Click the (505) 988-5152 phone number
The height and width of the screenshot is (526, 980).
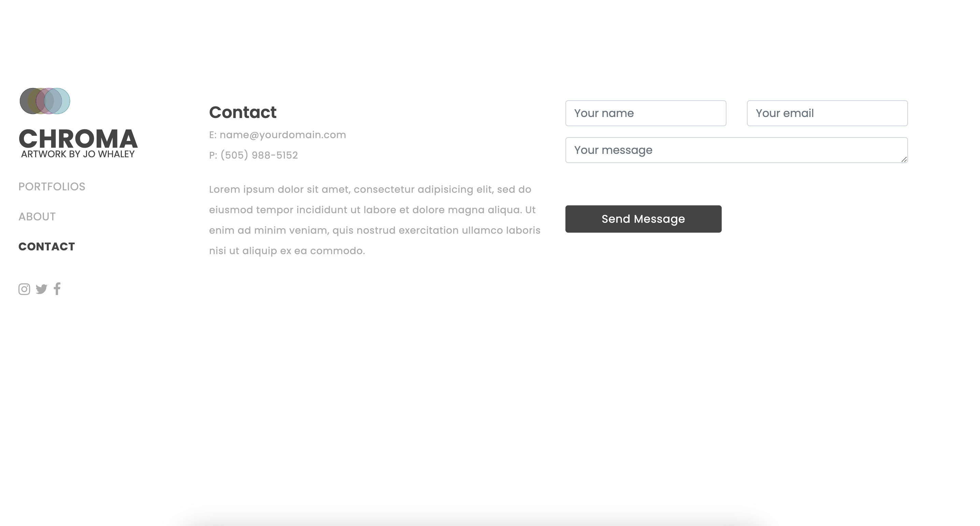coord(259,155)
